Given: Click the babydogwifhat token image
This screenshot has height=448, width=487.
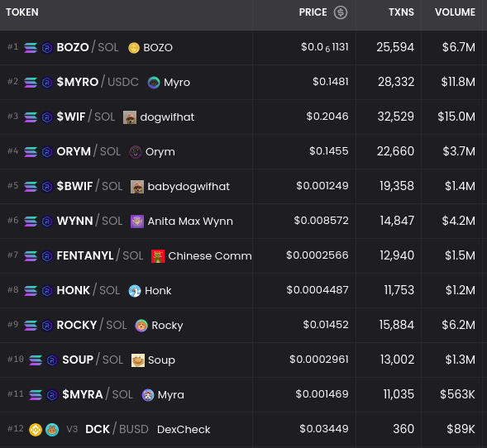Looking at the screenshot, I should coord(137,187).
